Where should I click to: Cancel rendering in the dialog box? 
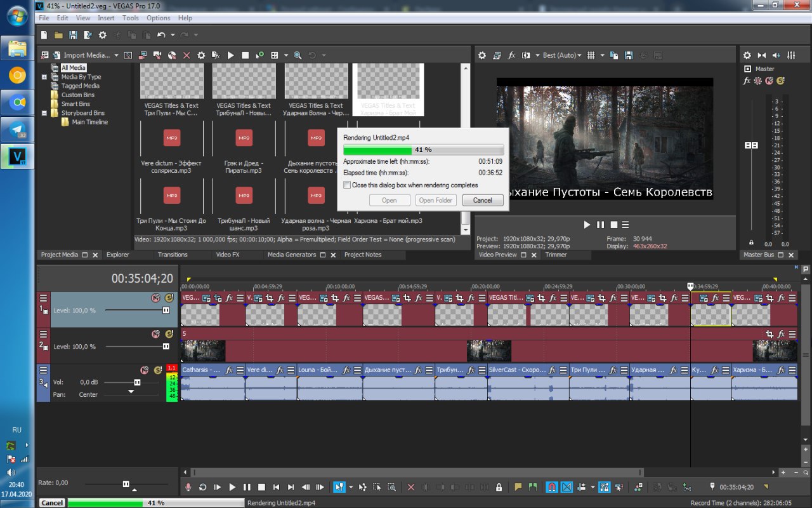click(483, 200)
